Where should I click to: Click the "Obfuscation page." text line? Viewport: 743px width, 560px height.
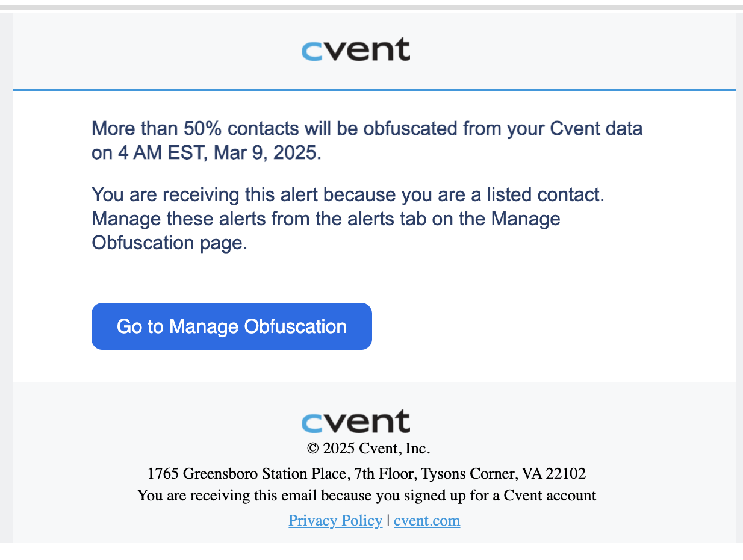coord(170,243)
